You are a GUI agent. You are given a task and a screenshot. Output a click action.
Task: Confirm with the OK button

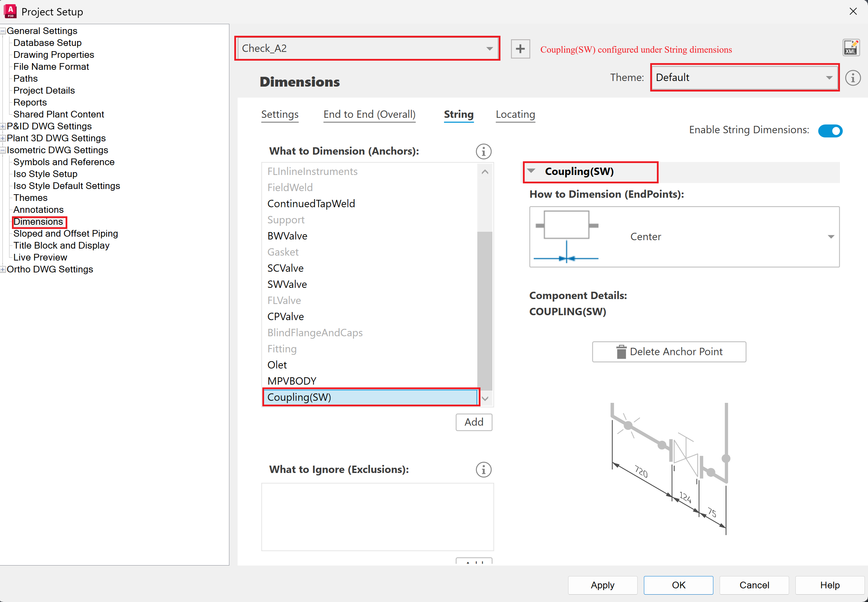[678, 585]
